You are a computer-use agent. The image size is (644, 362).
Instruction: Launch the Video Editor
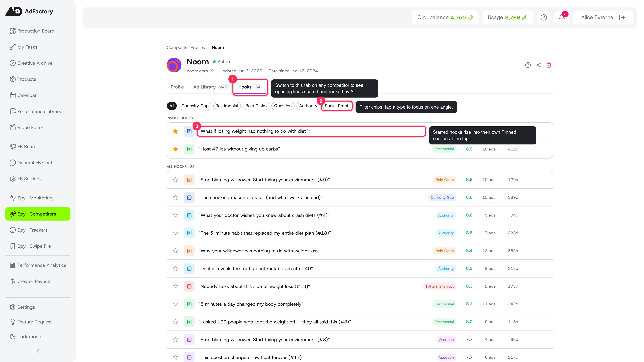[38, 127]
